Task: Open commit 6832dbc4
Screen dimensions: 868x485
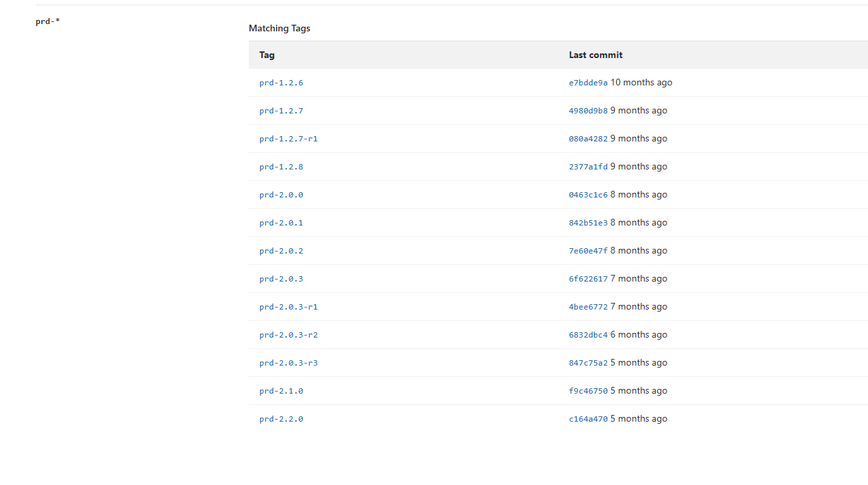Action: click(588, 335)
